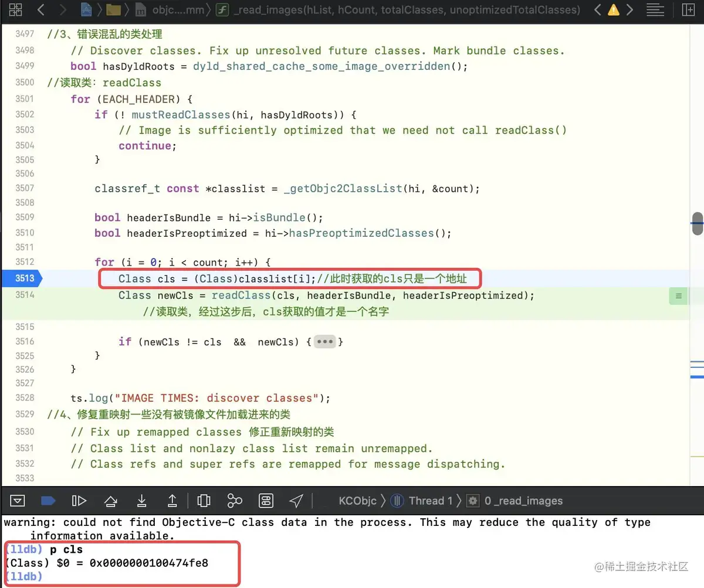
Task: Click the lldb console input prompt
Action: tap(23, 577)
